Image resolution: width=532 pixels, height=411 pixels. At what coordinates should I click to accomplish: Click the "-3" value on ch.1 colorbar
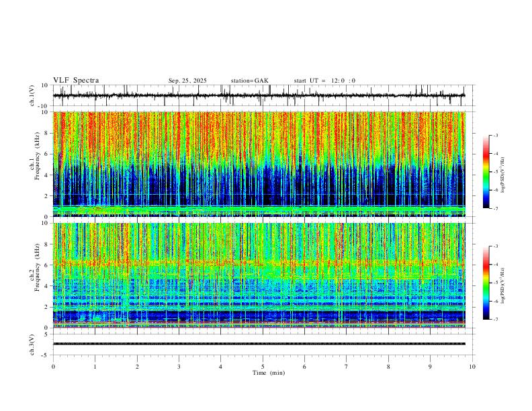point(496,135)
